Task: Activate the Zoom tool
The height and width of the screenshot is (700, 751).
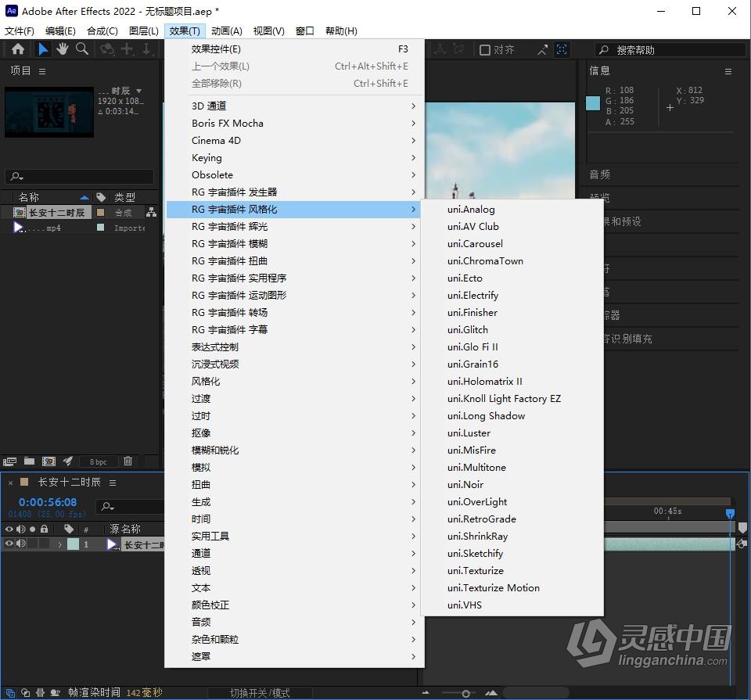Action: 81,48
